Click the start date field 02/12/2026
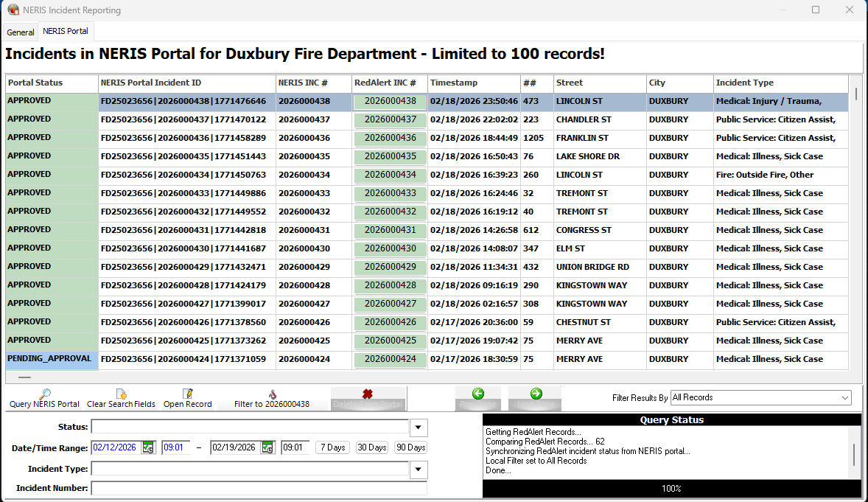Image resolution: width=868 pixels, height=502 pixels. point(116,447)
